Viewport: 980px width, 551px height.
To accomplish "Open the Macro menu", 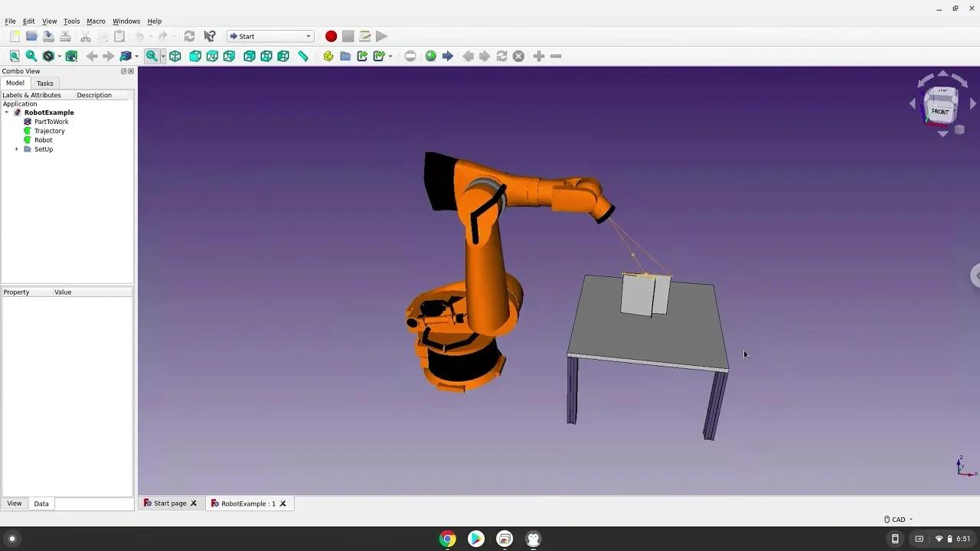I will coord(96,21).
